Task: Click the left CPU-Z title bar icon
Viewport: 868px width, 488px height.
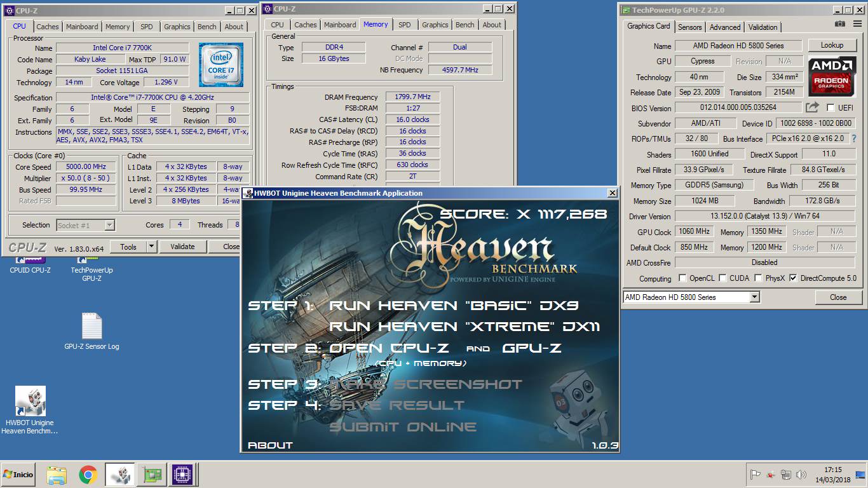Action: (9, 10)
